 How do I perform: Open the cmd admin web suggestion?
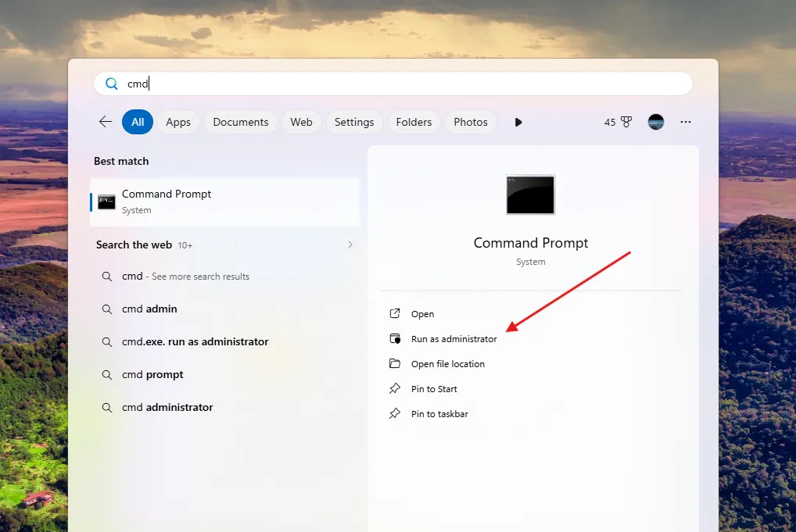coord(224,309)
